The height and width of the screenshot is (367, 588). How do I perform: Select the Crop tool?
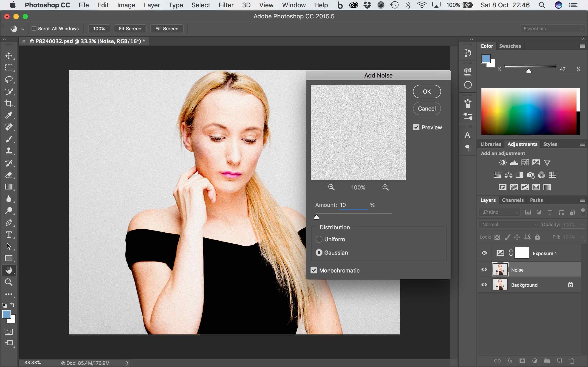pyautogui.click(x=9, y=103)
